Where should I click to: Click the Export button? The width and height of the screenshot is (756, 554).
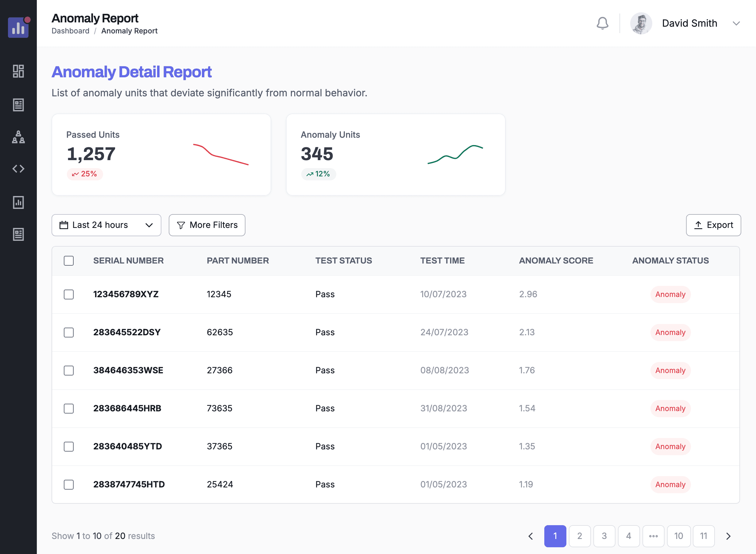[713, 225]
